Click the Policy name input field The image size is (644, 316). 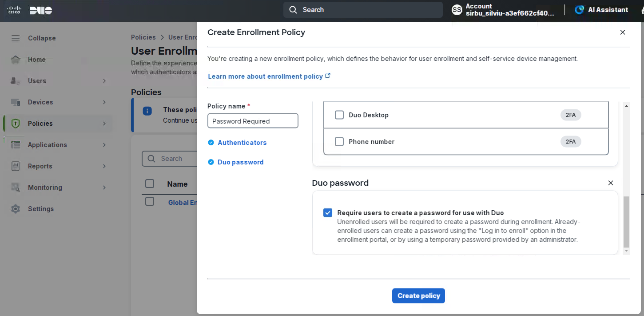tap(253, 121)
